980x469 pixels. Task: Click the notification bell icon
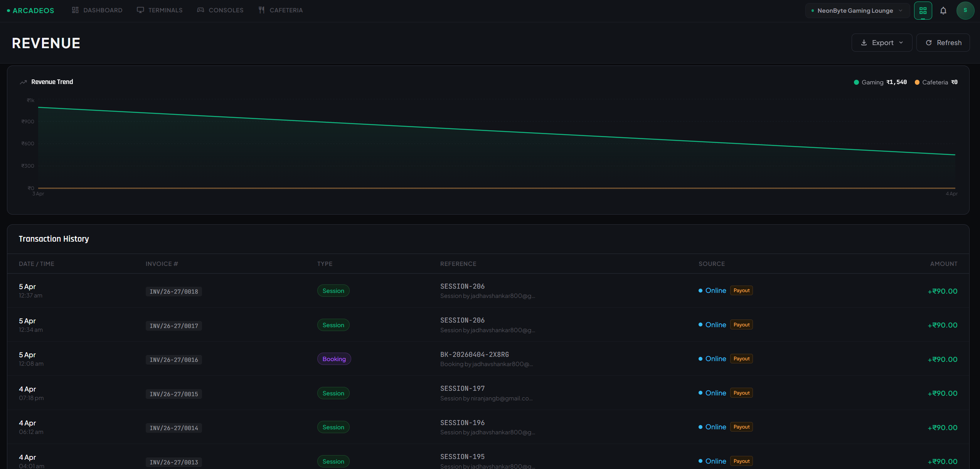coord(943,11)
